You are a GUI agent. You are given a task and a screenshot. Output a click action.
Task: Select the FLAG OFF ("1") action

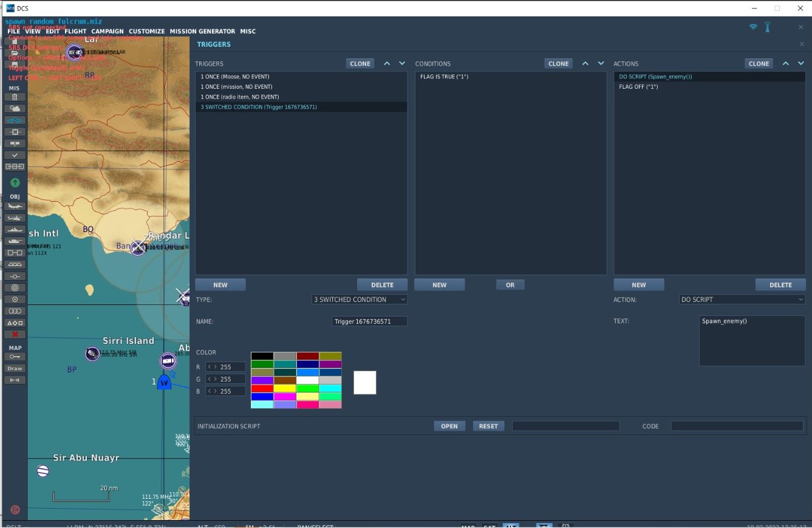(x=638, y=87)
